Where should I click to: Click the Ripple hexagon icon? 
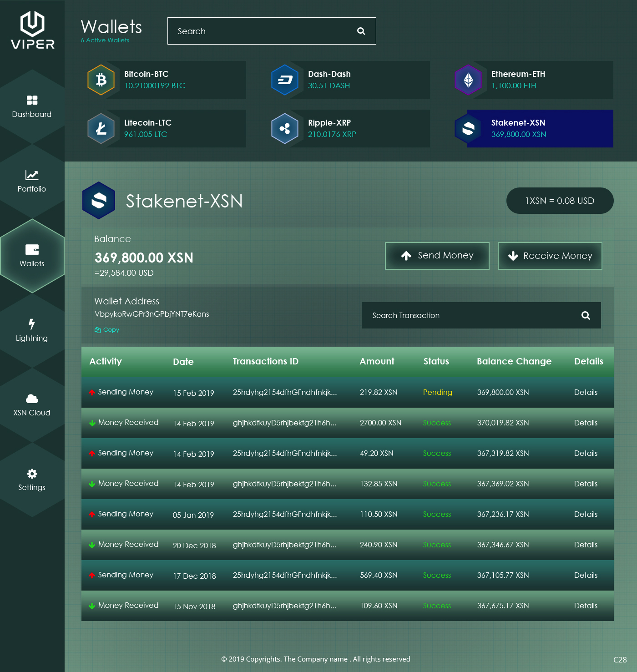point(285,129)
